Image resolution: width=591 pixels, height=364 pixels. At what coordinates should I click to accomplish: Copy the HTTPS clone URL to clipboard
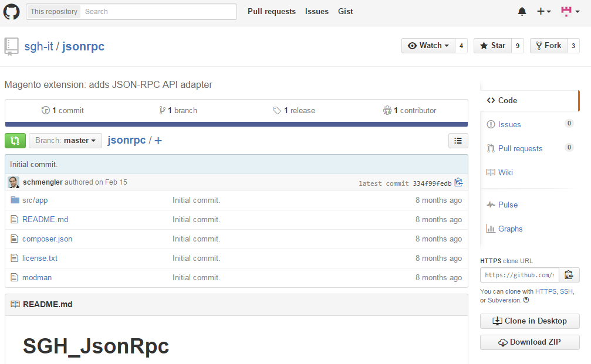(569, 275)
